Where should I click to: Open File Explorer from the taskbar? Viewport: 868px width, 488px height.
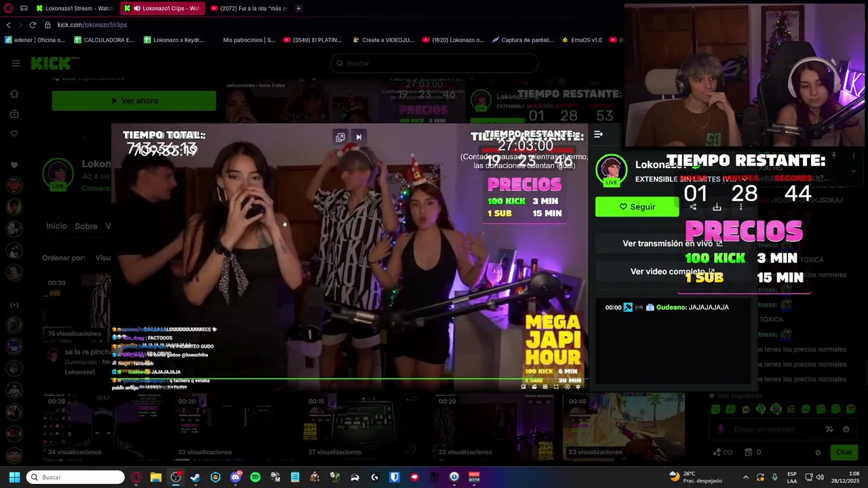[x=156, y=477]
